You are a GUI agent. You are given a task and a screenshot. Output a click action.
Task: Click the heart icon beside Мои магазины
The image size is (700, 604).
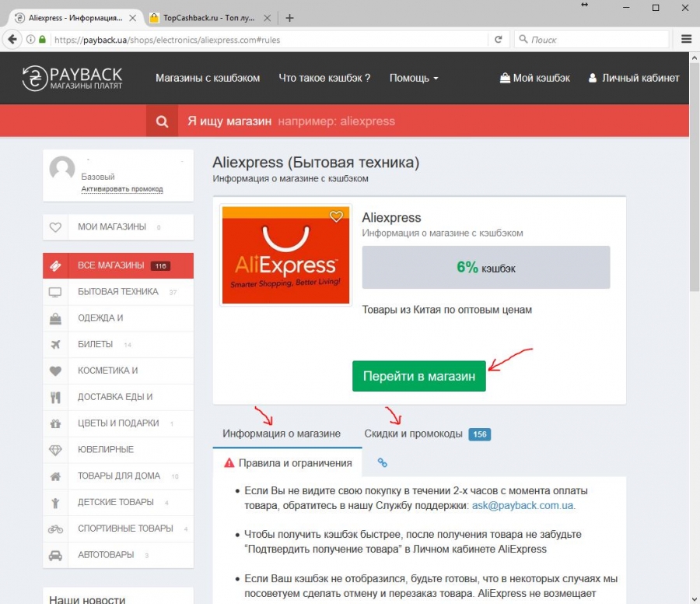click(55, 227)
